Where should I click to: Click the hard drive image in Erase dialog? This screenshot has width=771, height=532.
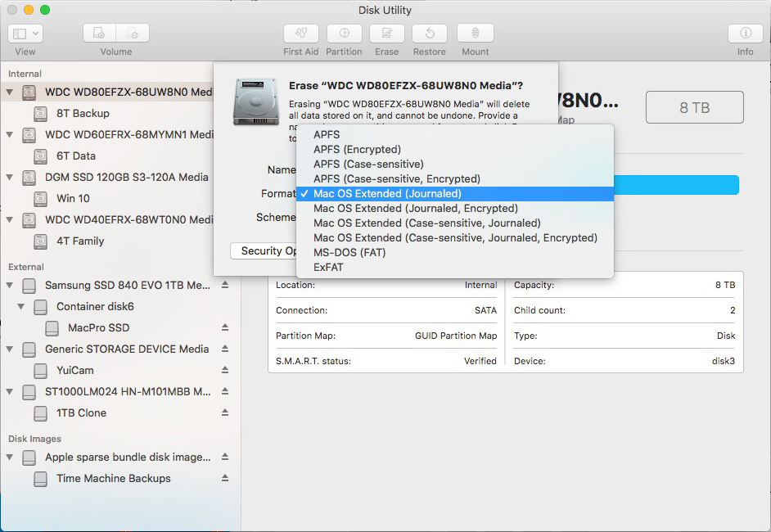tap(255, 101)
